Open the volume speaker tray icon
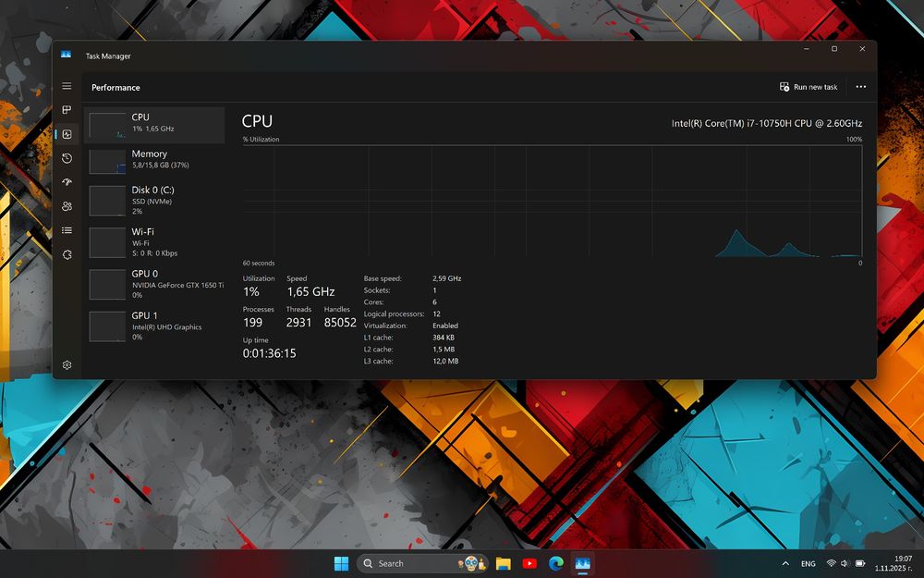 point(845,564)
